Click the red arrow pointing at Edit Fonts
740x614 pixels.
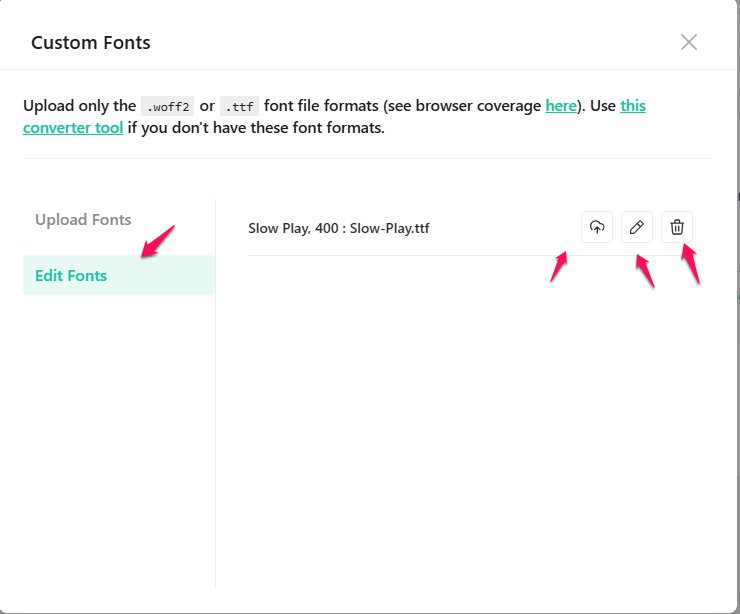157,242
